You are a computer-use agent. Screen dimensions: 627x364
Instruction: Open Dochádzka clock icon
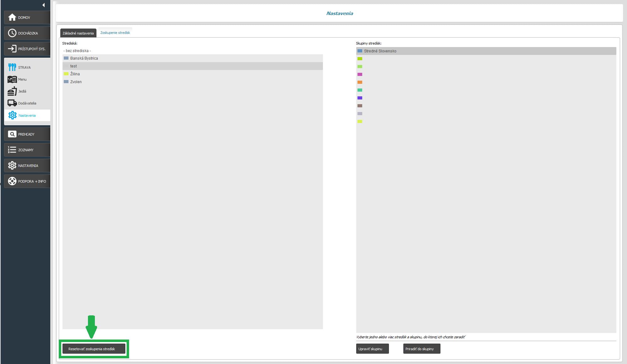click(12, 33)
